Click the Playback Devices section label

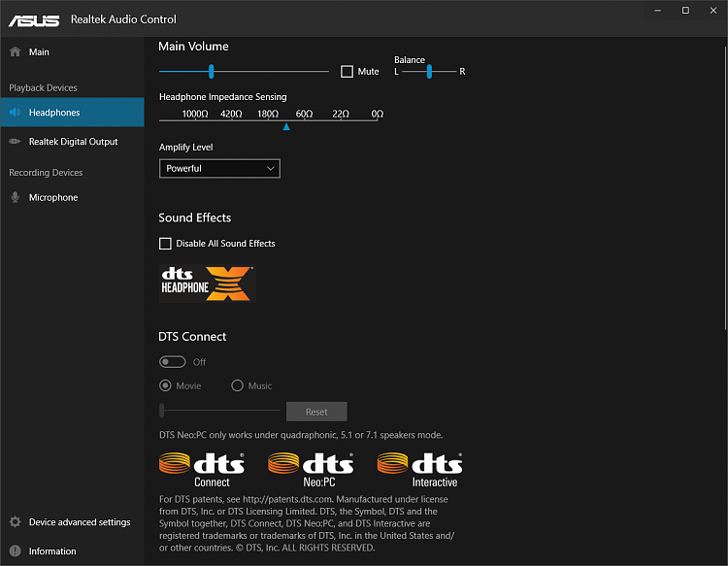43,87
